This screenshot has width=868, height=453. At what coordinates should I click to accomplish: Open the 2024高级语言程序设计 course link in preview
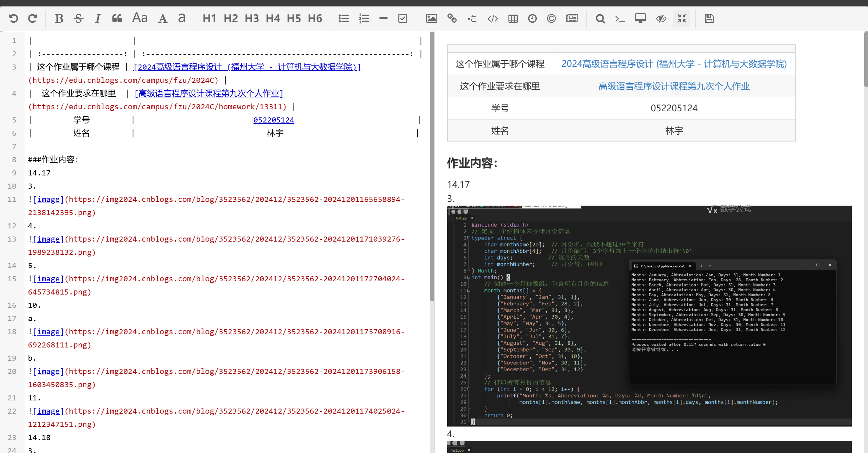pyautogui.click(x=674, y=64)
